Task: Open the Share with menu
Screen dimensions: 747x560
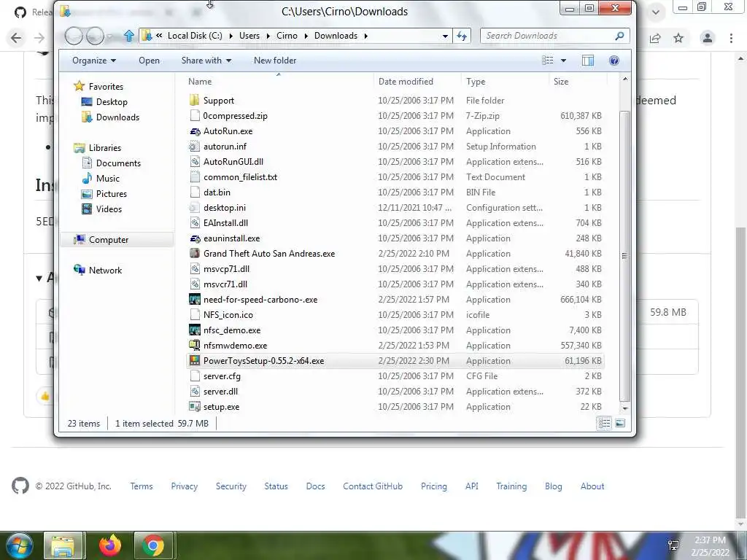Action: (x=206, y=61)
